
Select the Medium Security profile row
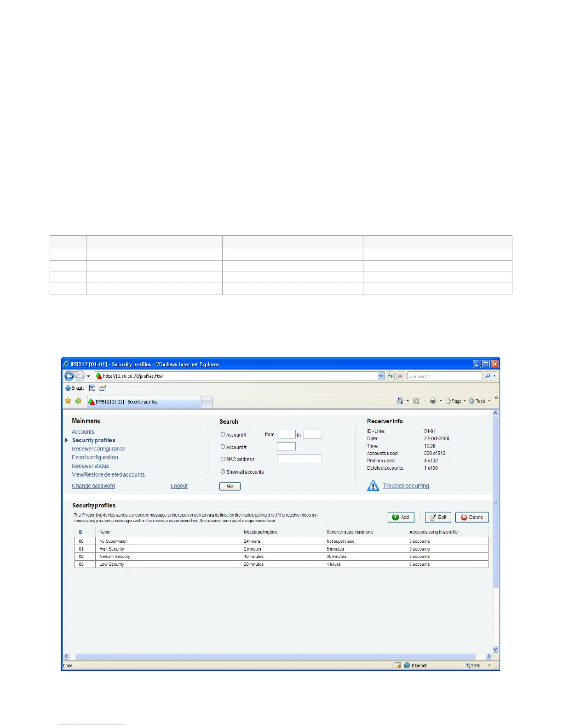pos(281,557)
